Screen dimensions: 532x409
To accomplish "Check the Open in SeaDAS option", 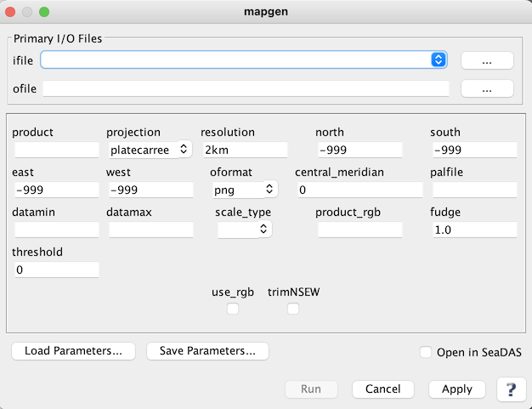I will 426,352.
